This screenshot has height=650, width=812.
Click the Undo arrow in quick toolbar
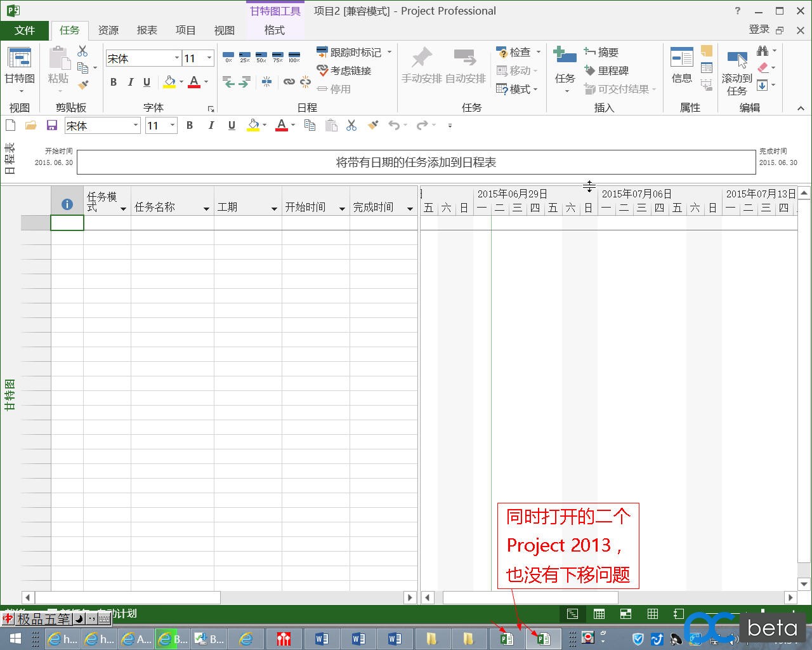click(394, 125)
